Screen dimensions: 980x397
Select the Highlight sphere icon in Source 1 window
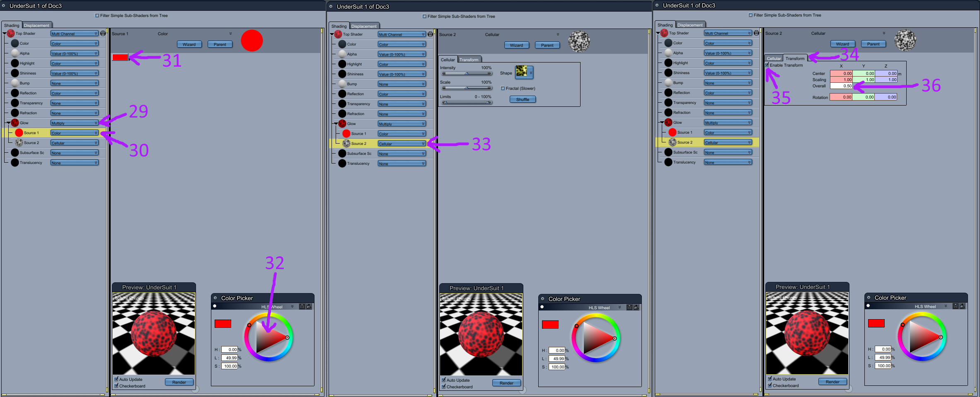pyautogui.click(x=15, y=63)
